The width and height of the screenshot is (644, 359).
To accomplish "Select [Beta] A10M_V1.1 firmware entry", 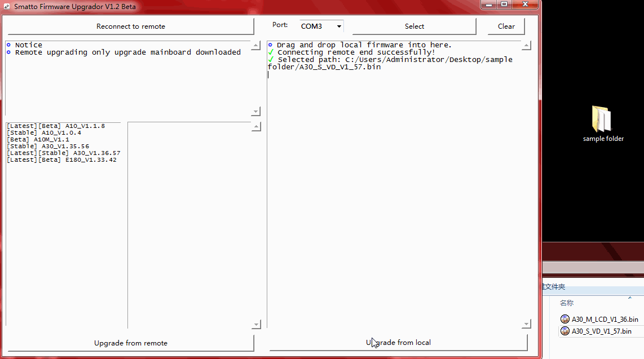I will 38,140.
